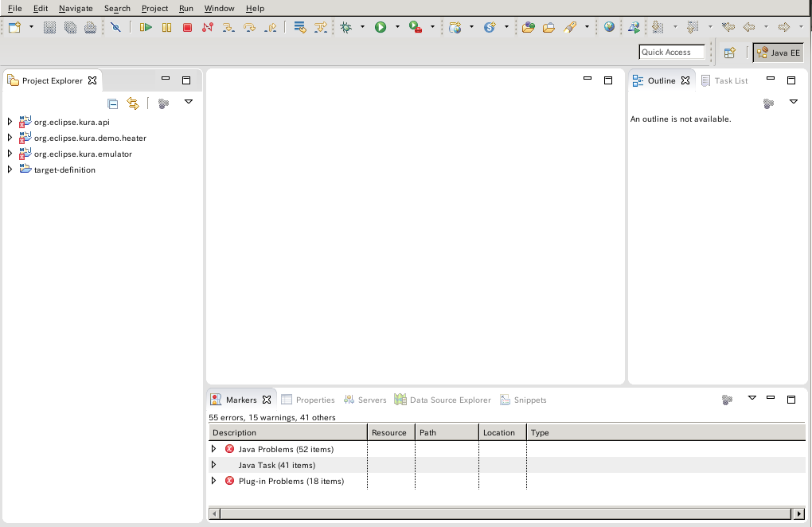Expand Java Task (41 items) group
The height and width of the screenshot is (527, 812).
pyautogui.click(x=213, y=465)
